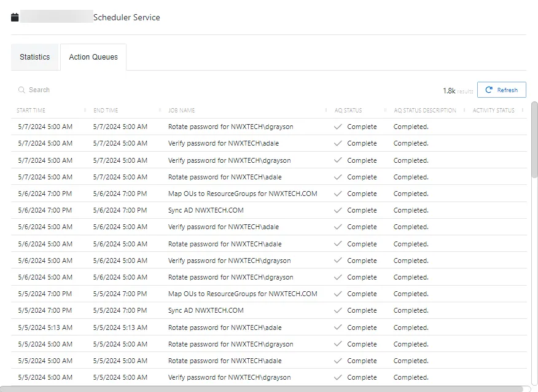Click start time '5/6/2024 7:00 PM' of Sync AD
538x392 pixels.
pos(45,210)
